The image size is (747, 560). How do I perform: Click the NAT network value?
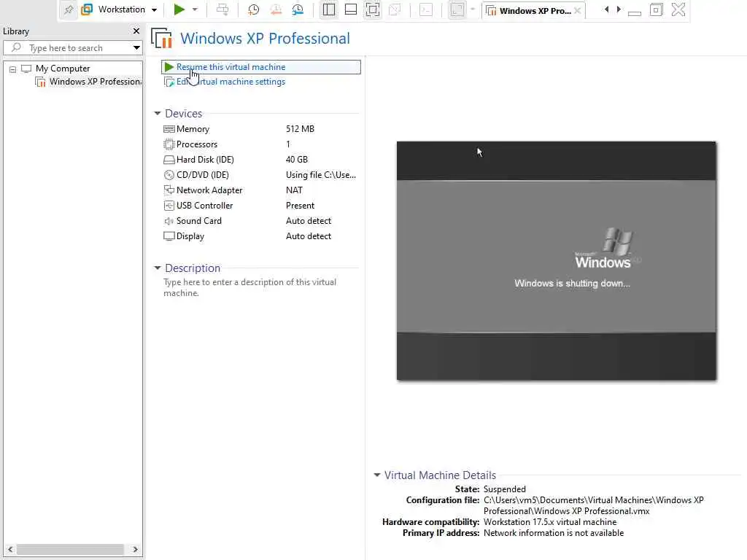(x=294, y=190)
